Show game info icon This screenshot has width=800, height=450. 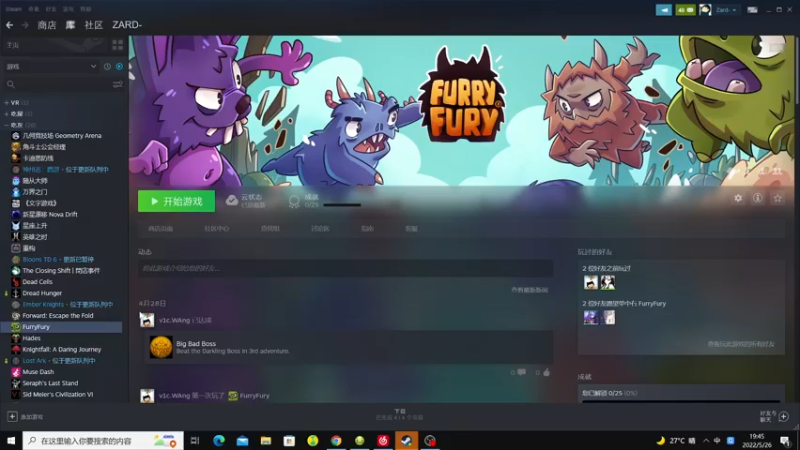758,198
